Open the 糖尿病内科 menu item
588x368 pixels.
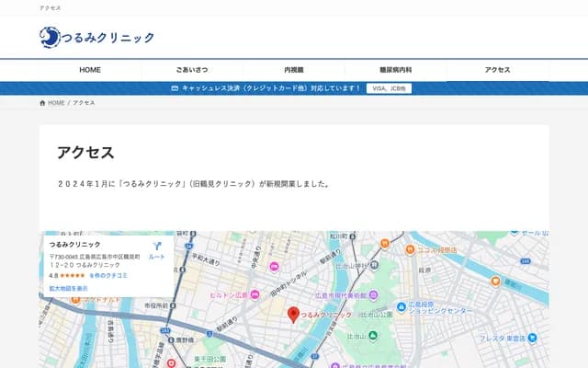pos(396,70)
